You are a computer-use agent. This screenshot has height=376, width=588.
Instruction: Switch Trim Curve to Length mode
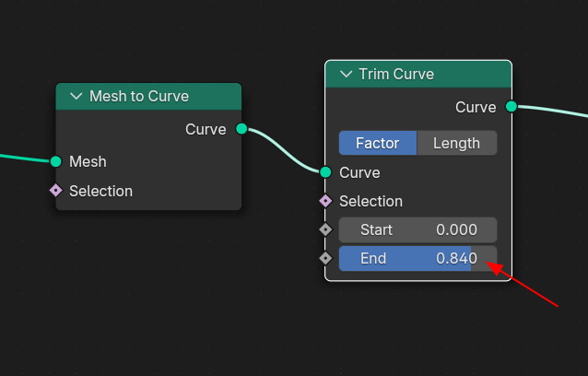click(457, 143)
